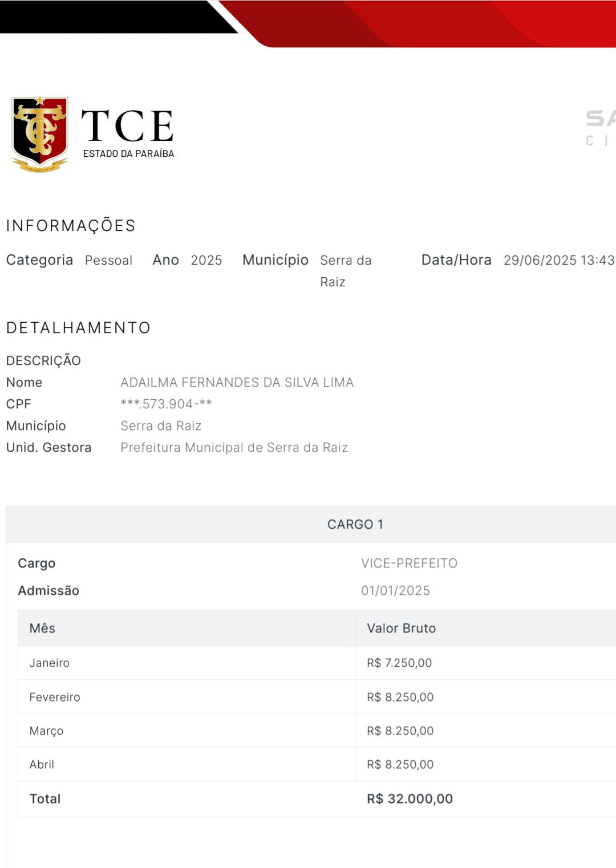616x868 pixels.
Task: Click the R$ 7.250,00 amount
Action: [x=399, y=663]
